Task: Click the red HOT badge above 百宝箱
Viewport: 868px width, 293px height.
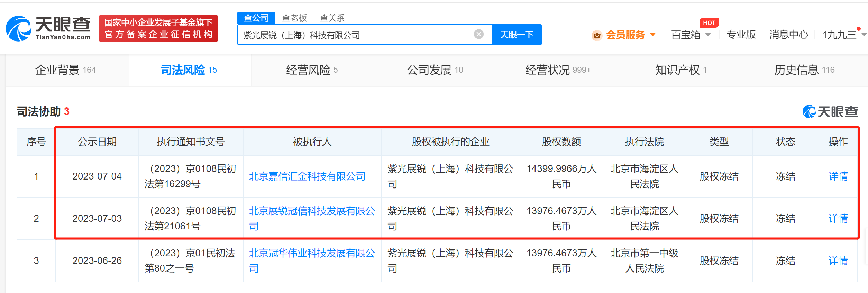Action: point(709,23)
